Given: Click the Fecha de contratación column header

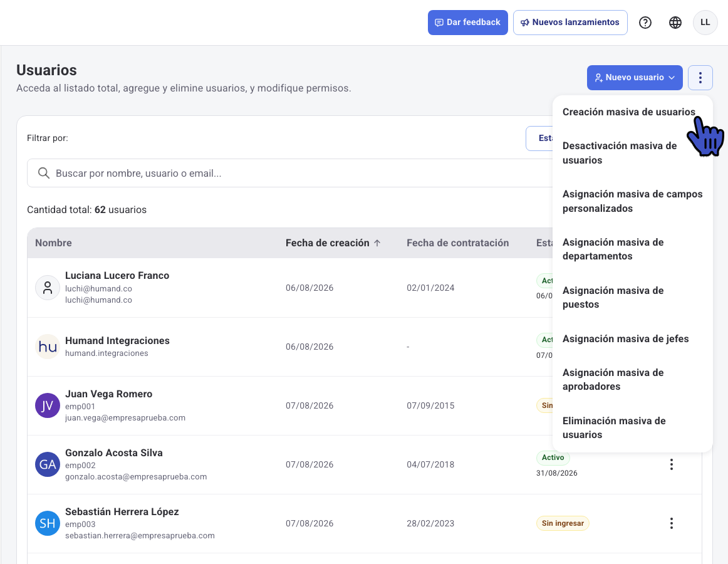Looking at the screenshot, I should coord(458,243).
